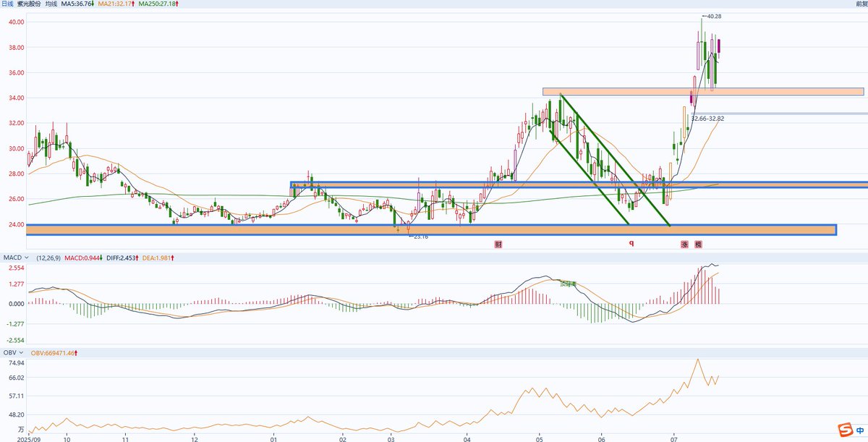The height and width of the screenshot is (442, 868).
Task: Click the 23.16 low price label
Action: pos(421,237)
